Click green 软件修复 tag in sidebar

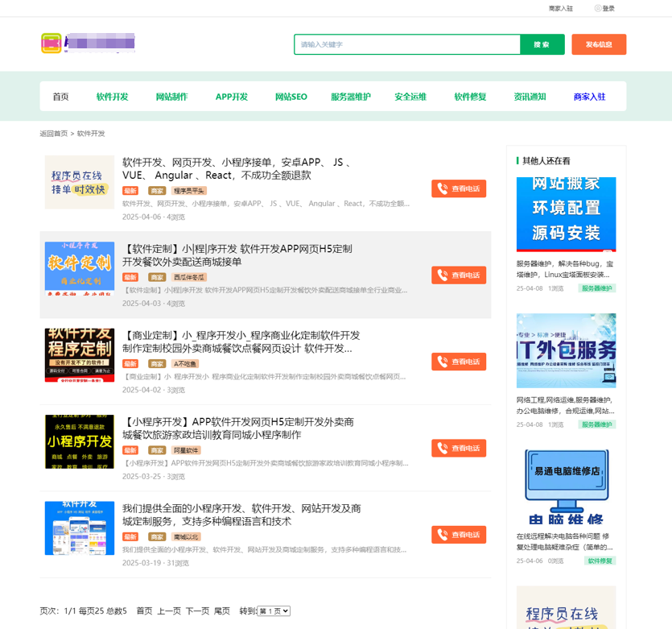pos(600,561)
